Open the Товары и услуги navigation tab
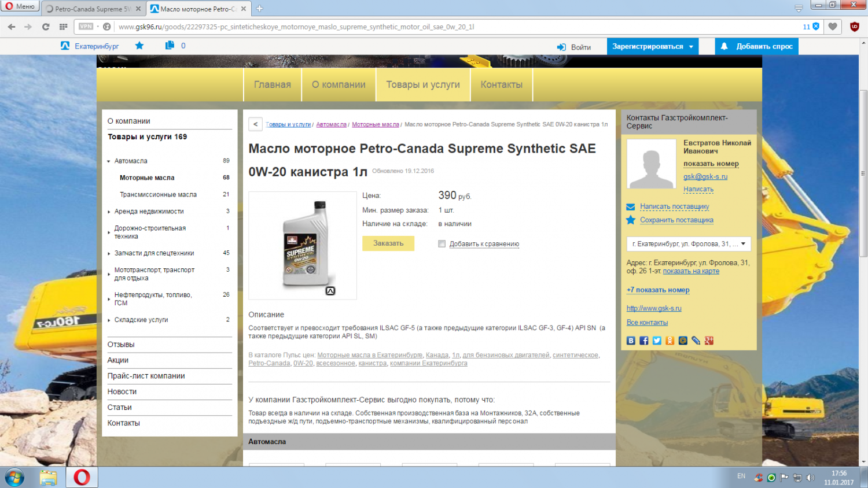Viewport: 868px width, 488px height. click(x=423, y=84)
